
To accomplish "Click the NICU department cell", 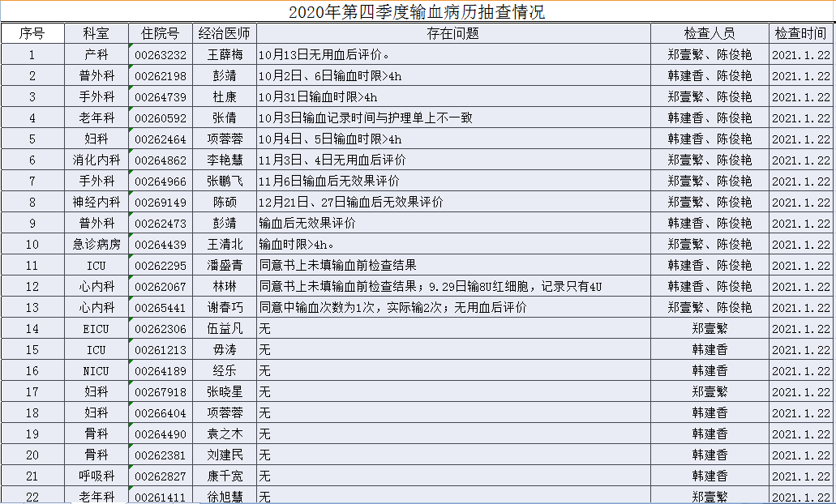I will pyautogui.click(x=96, y=371).
